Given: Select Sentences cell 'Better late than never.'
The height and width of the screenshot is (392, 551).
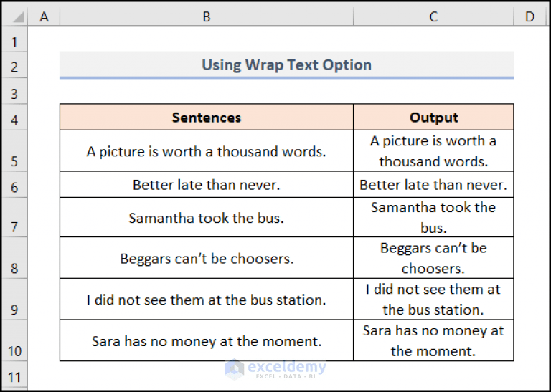Looking at the screenshot, I should pos(207,185).
